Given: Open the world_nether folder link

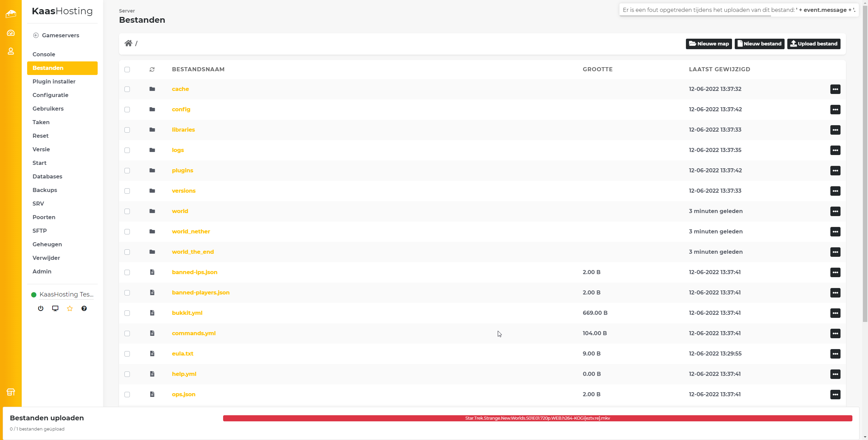Looking at the screenshot, I should [191, 231].
